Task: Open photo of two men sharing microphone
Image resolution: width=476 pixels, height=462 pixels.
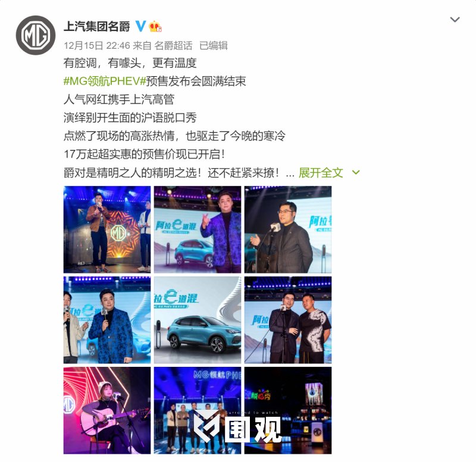Action: coord(288,320)
